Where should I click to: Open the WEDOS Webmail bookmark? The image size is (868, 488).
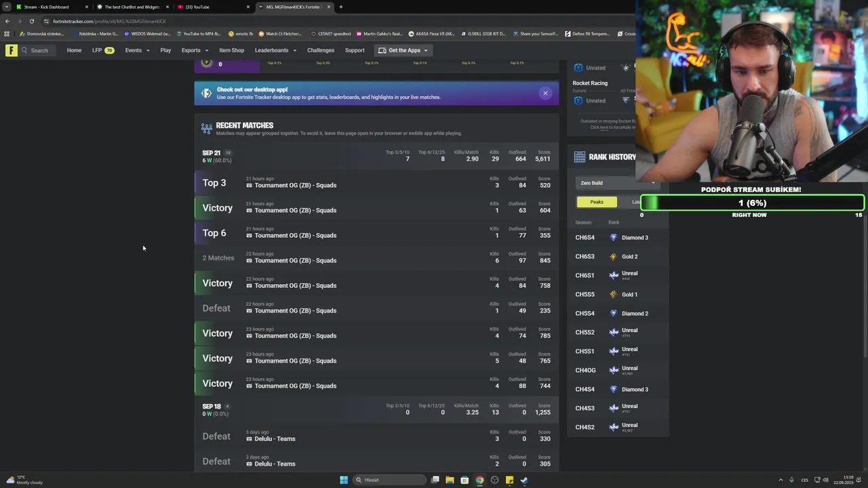148,34
